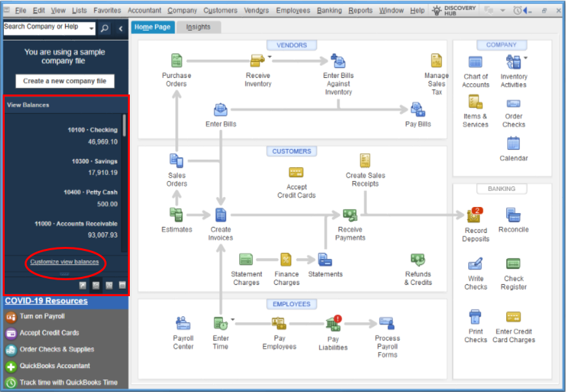This screenshot has width=566, height=392.
Task: Expand the Inventory Activities dropdown arrow
Action: click(x=525, y=57)
